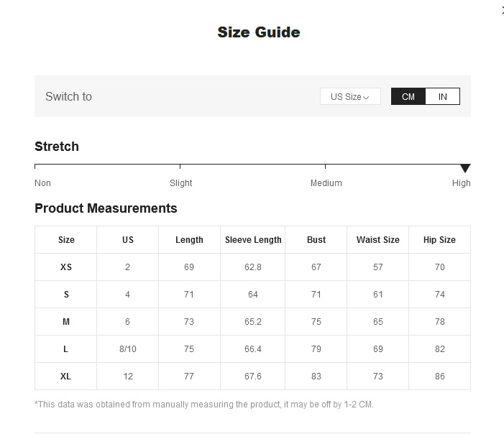The image size is (504, 434).
Task: Click the Slight stretch label
Action: (x=180, y=183)
